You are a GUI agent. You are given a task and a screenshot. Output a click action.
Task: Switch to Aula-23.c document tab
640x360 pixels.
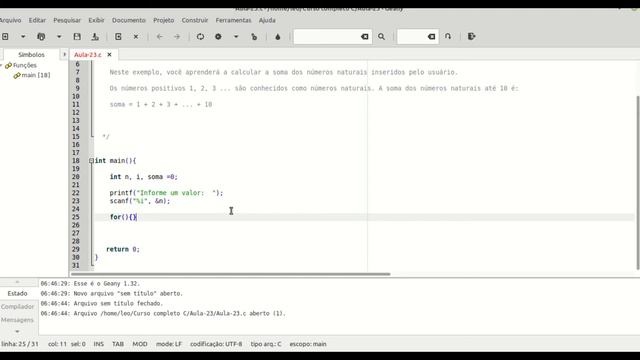pos(88,54)
